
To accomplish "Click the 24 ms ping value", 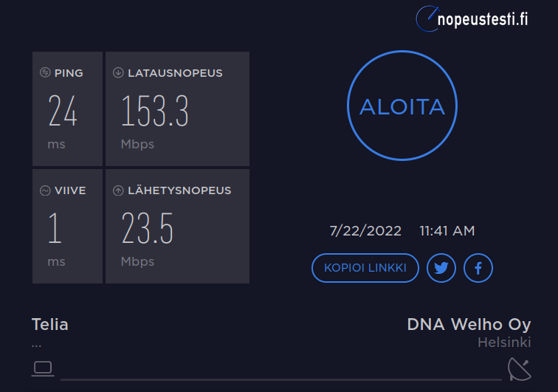I will (63, 111).
